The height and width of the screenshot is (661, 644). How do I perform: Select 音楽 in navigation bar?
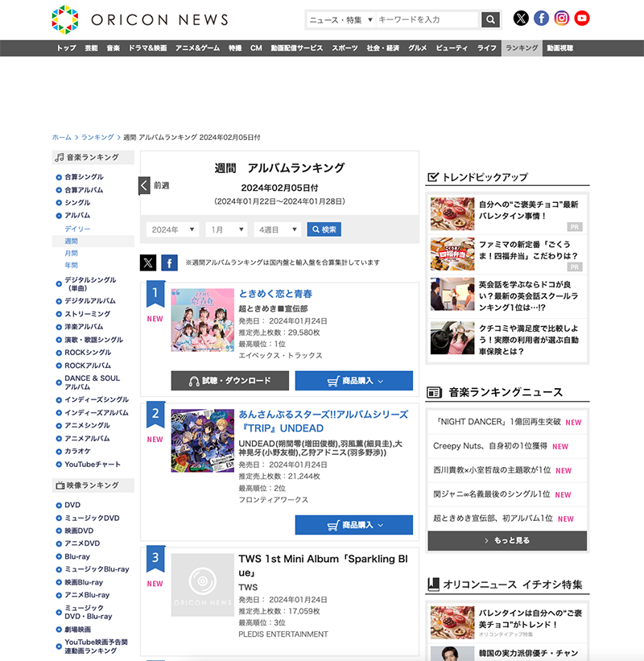click(x=113, y=48)
